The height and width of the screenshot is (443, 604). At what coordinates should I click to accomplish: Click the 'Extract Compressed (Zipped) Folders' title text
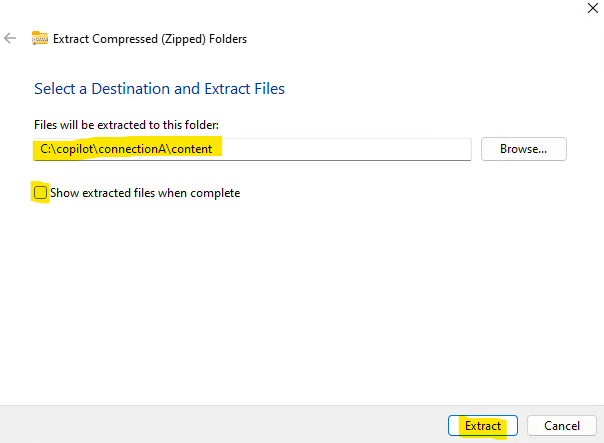click(150, 39)
